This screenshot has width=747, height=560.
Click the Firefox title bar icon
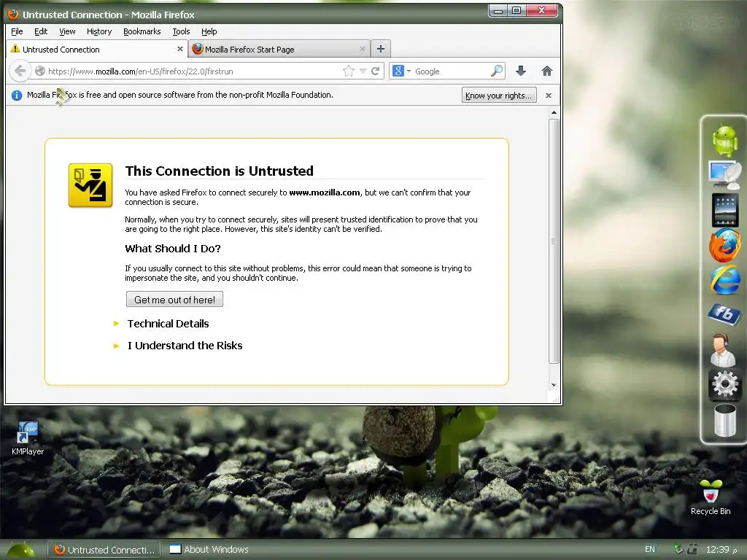tap(13, 15)
